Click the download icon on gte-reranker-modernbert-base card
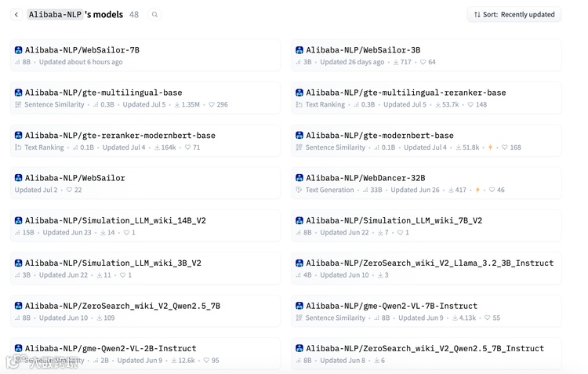588x374 pixels. [157, 147]
